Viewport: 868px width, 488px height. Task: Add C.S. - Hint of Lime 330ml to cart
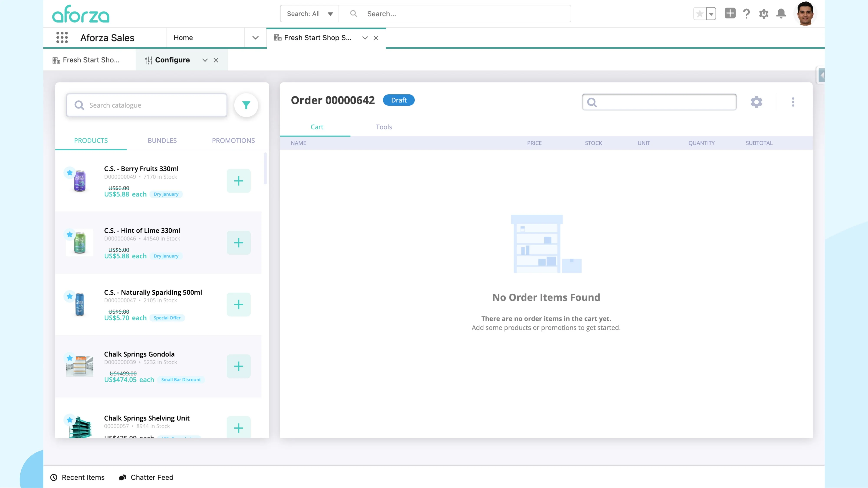click(x=238, y=242)
